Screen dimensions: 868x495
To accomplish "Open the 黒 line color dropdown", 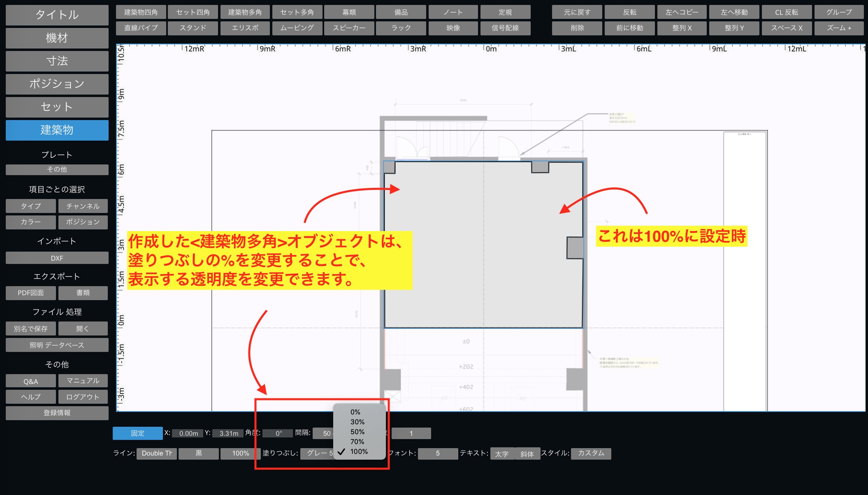I will [199, 453].
